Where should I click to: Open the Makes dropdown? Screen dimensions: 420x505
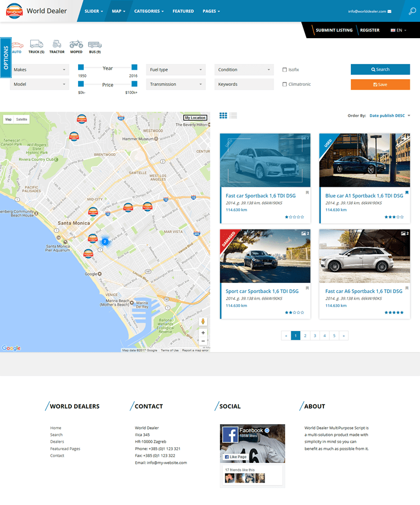point(40,70)
